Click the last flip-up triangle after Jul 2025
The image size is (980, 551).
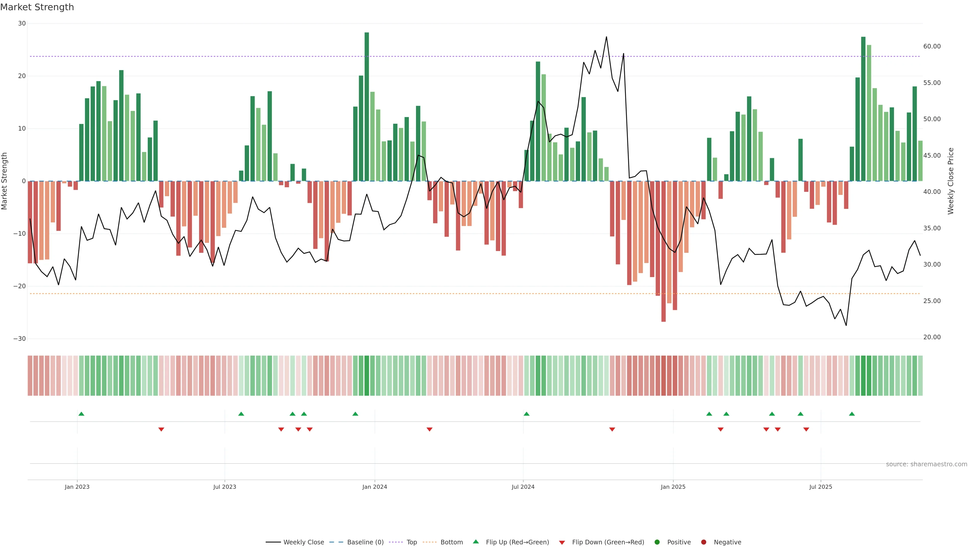(852, 414)
